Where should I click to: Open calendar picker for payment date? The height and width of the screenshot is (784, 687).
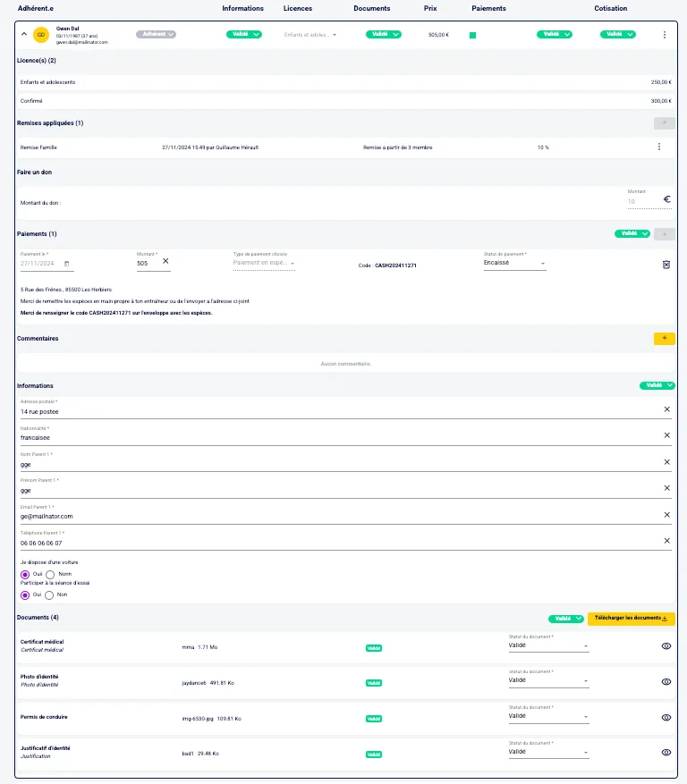pyautogui.click(x=67, y=264)
